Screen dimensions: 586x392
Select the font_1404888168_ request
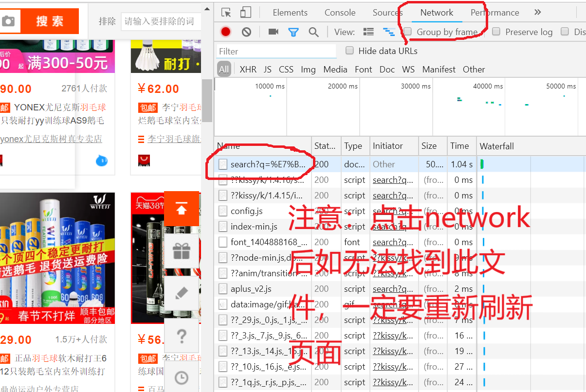coord(400,242)
